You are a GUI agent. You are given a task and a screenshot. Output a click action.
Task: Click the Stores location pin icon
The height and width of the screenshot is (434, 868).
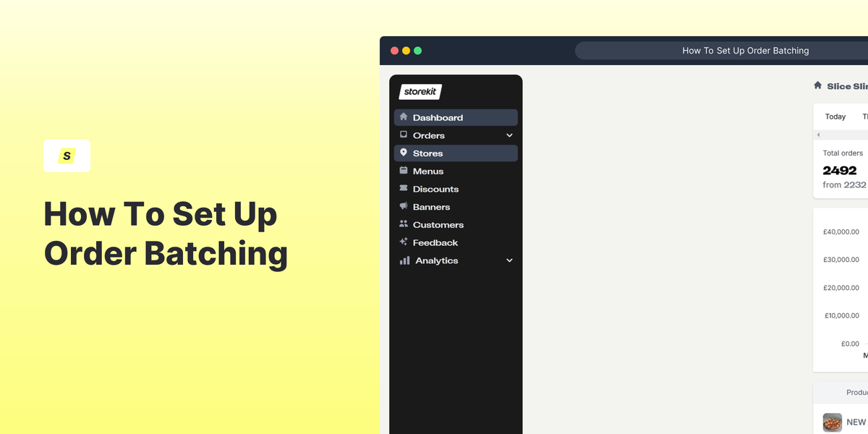[x=404, y=153]
